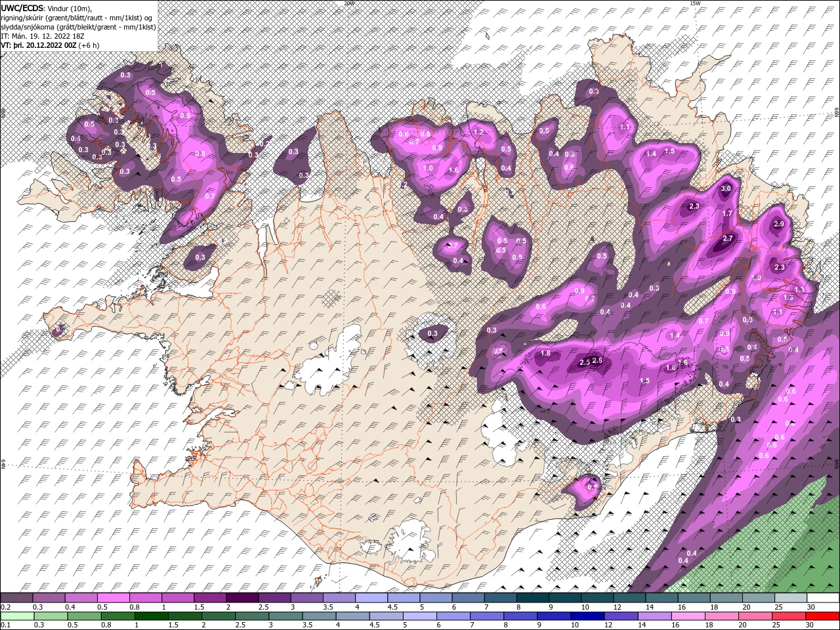The image size is (840, 630).
Task: Click the '0.2' label in the upper legend
Action: click(6, 607)
